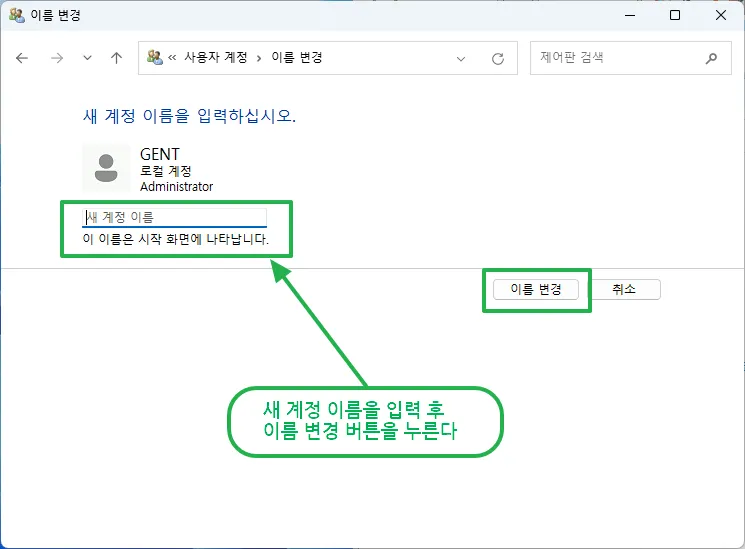Expand address bar history dropdown
Viewport: 745px width, 549px height.
coord(460,58)
